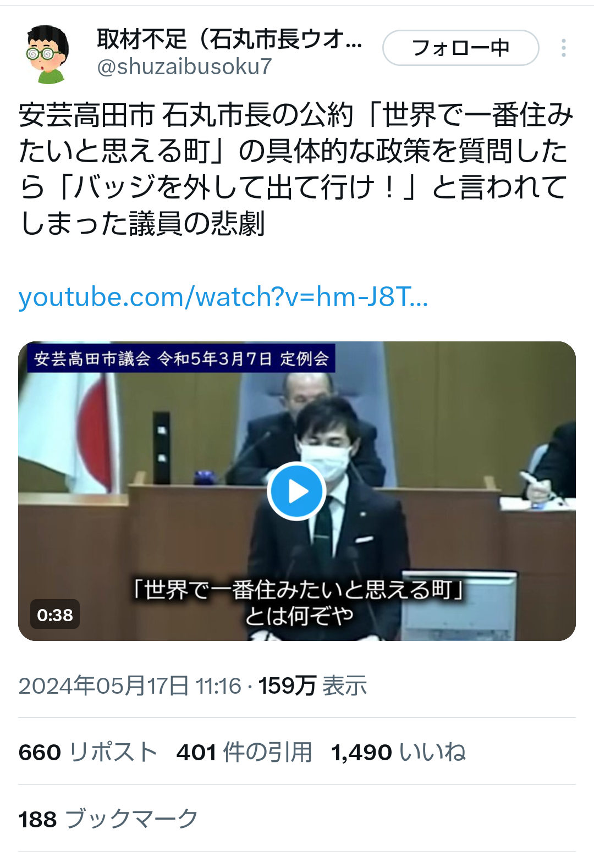Click the tweet text about 石丸市長の公約

point(296,169)
